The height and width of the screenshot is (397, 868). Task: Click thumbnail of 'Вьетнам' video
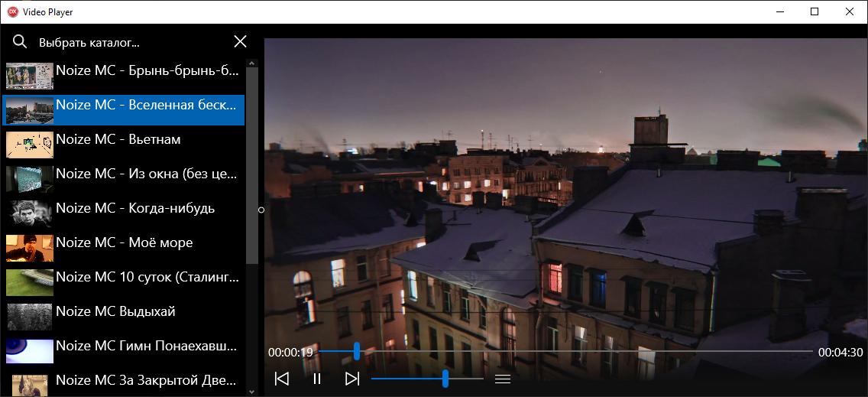pos(30,145)
